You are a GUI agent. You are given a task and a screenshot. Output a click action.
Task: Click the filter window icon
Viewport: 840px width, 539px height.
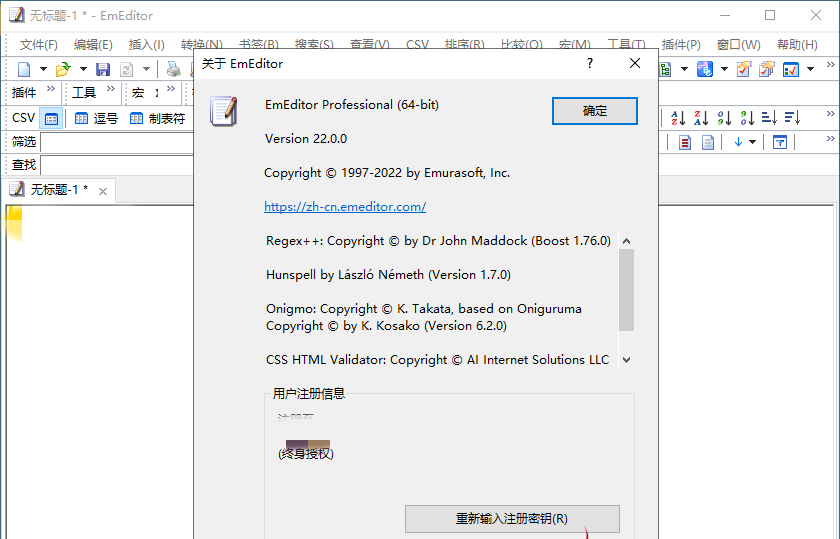click(x=780, y=143)
